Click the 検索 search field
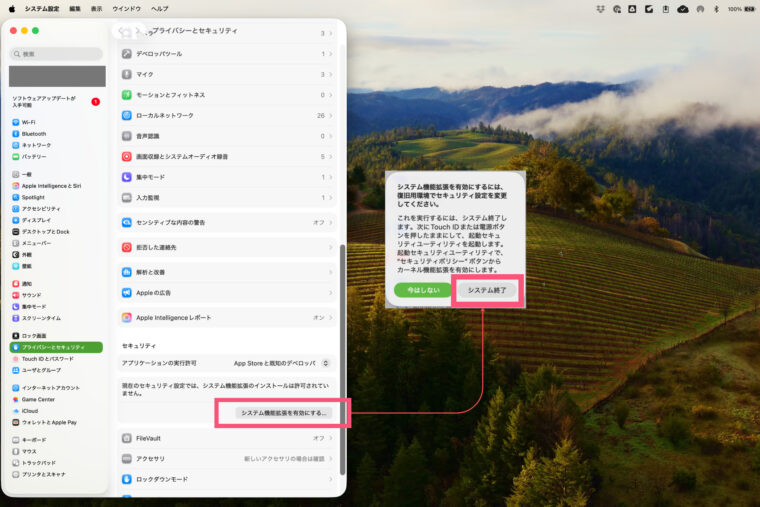Image resolution: width=760 pixels, height=507 pixels. (x=57, y=54)
